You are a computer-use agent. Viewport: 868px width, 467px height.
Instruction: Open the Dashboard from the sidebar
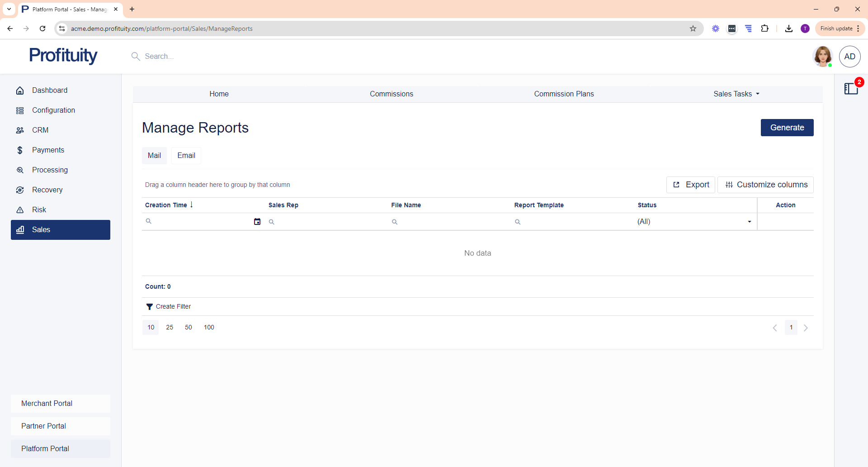50,91
